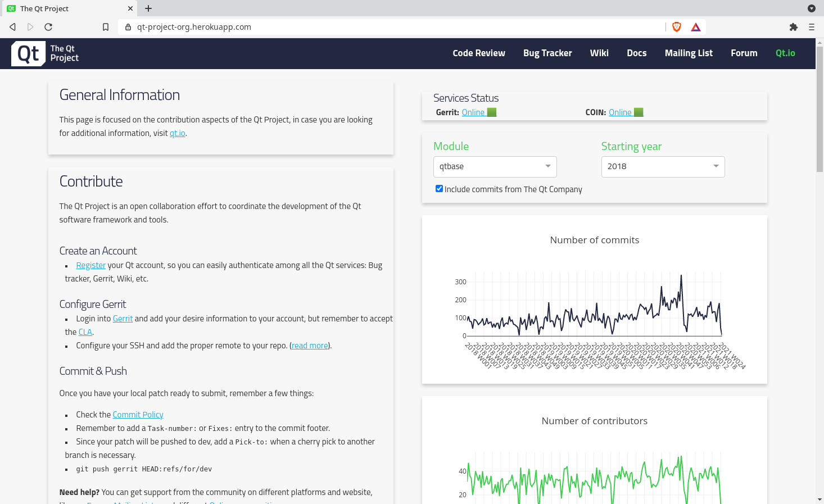Open the Module dropdown showing qtbase
The image size is (824, 504).
click(x=495, y=167)
